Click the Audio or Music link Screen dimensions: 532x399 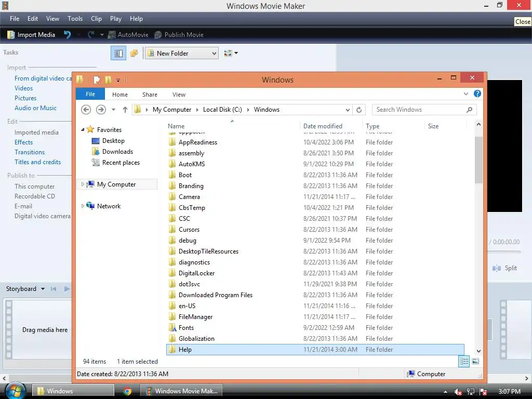[x=36, y=108]
